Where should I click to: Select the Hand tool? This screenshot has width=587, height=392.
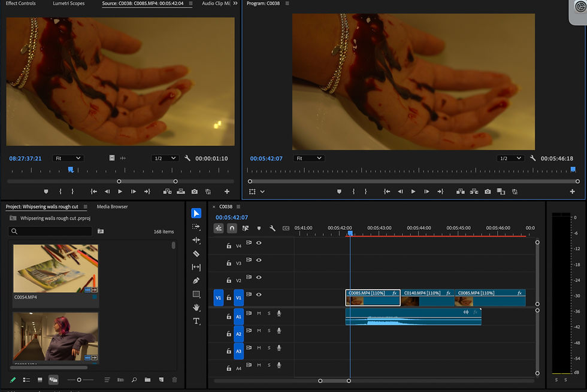(x=196, y=308)
